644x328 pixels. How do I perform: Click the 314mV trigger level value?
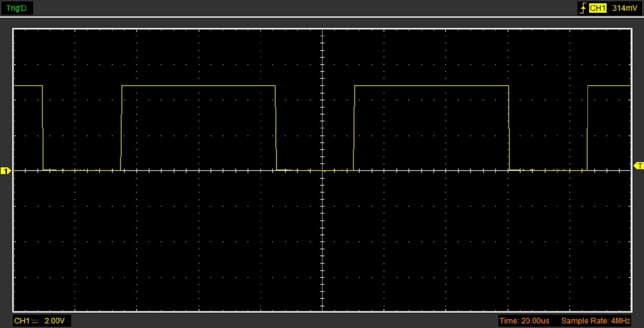click(625, 8)
